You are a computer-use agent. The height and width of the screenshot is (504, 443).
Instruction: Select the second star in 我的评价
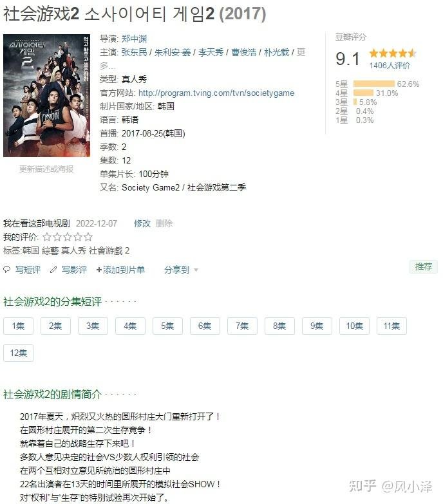pyautogui.click(x=57, y=238)
